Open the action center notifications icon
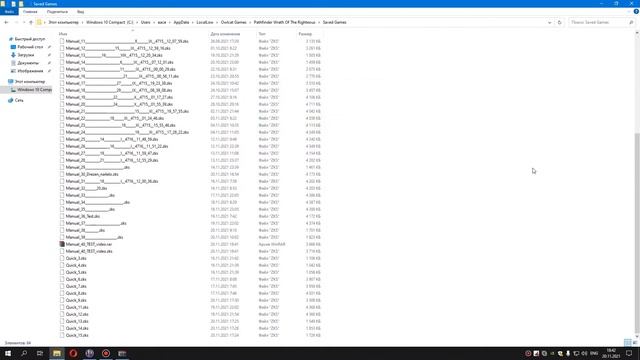The image size is (640, 360). pyautogui.click(x=629, y=353)
